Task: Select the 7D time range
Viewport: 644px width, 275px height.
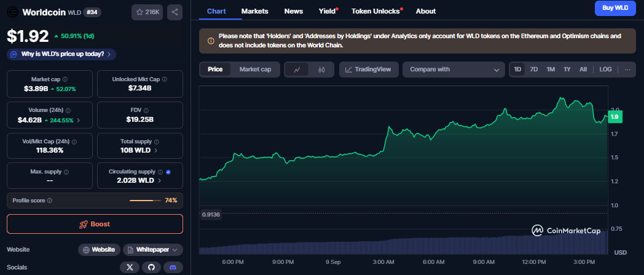Action: (x=534, y=70)
